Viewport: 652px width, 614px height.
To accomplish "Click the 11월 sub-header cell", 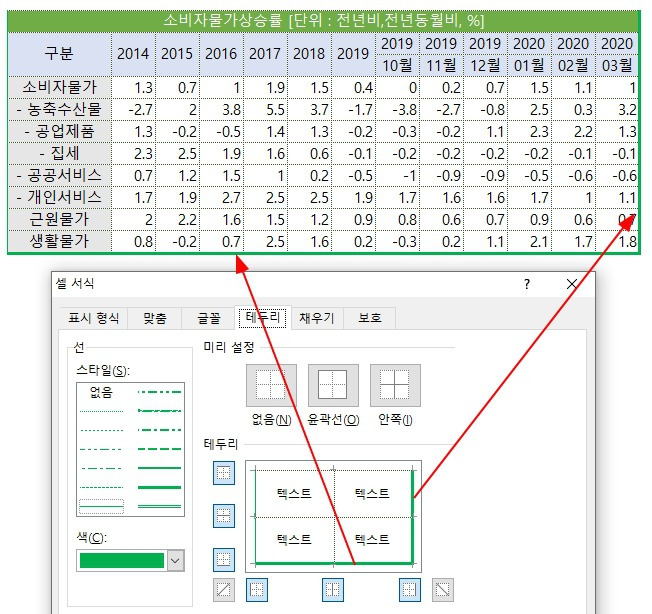I will pyautogui.click(x=441, y=65).
